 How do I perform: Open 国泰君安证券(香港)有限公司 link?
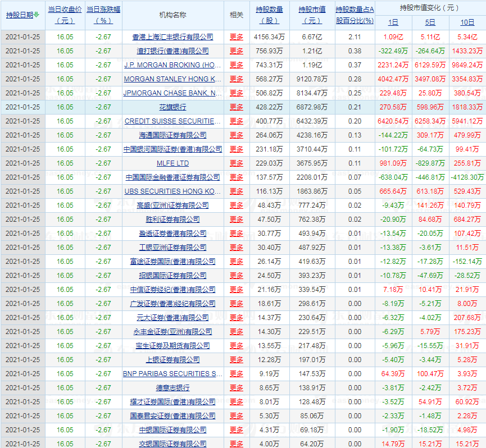[x=172, y=416]
